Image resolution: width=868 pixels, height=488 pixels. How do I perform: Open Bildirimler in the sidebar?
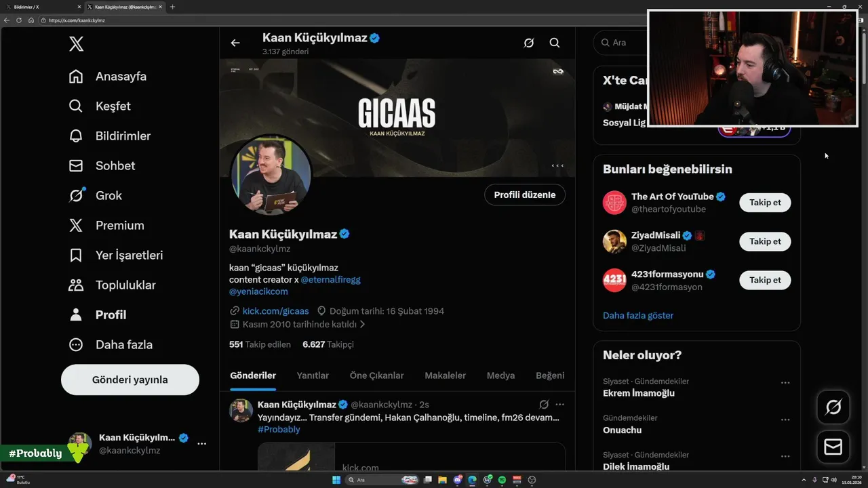click(110, 136)
